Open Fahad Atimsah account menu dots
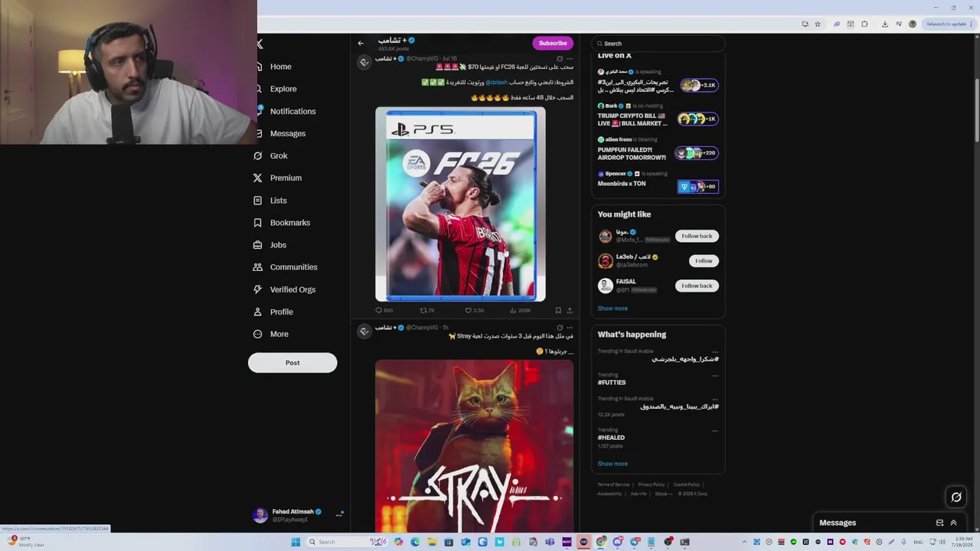 [x=339, y=515]
